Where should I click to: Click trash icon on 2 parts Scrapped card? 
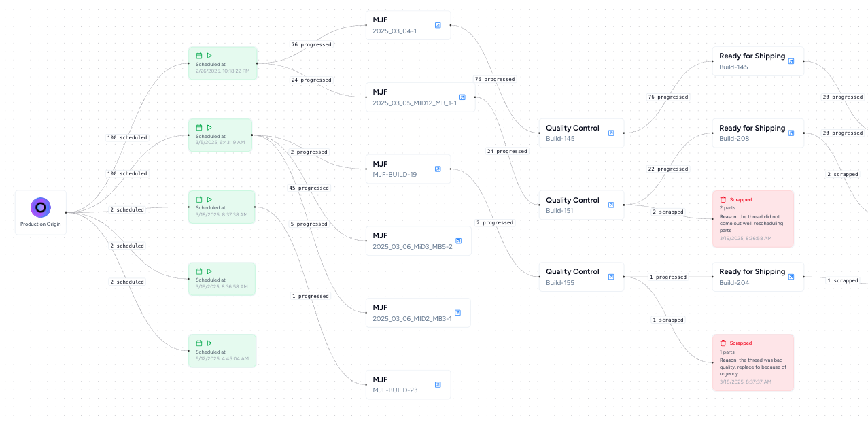point(723,199)
